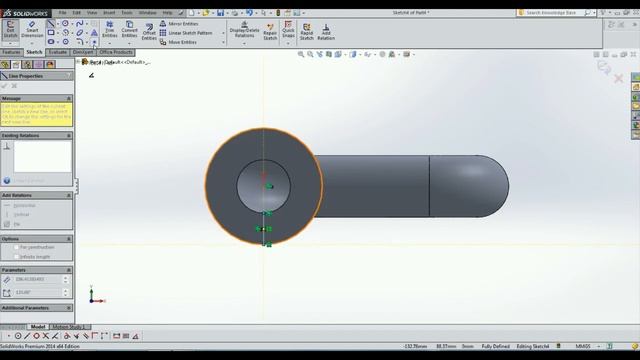Add a Horizontal relation
The height and width of the screenshot is (360, 640).
[20, 205]
